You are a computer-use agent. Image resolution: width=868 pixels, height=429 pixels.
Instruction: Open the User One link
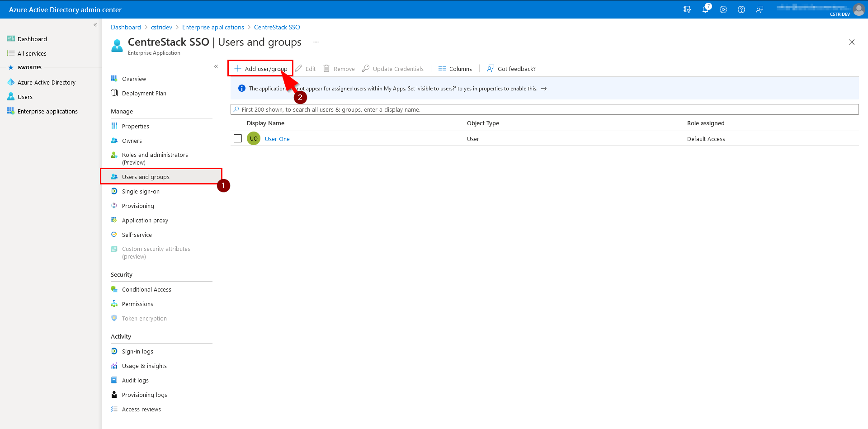[x=277, y=139]
